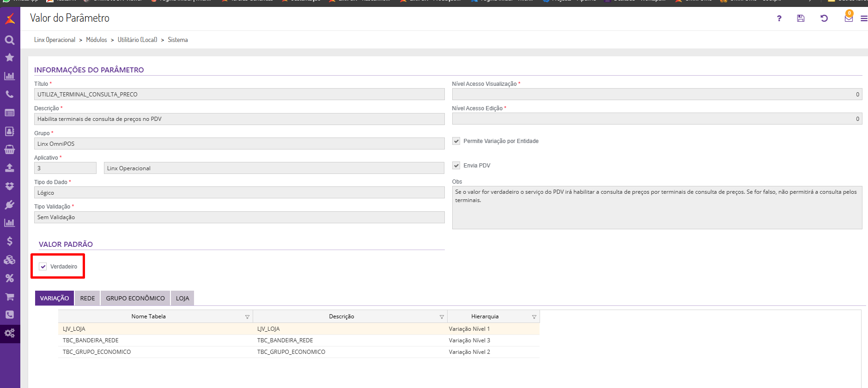Toggle the Verdadeiro checkbox
The image size is (868, 388).
[43, 267]
